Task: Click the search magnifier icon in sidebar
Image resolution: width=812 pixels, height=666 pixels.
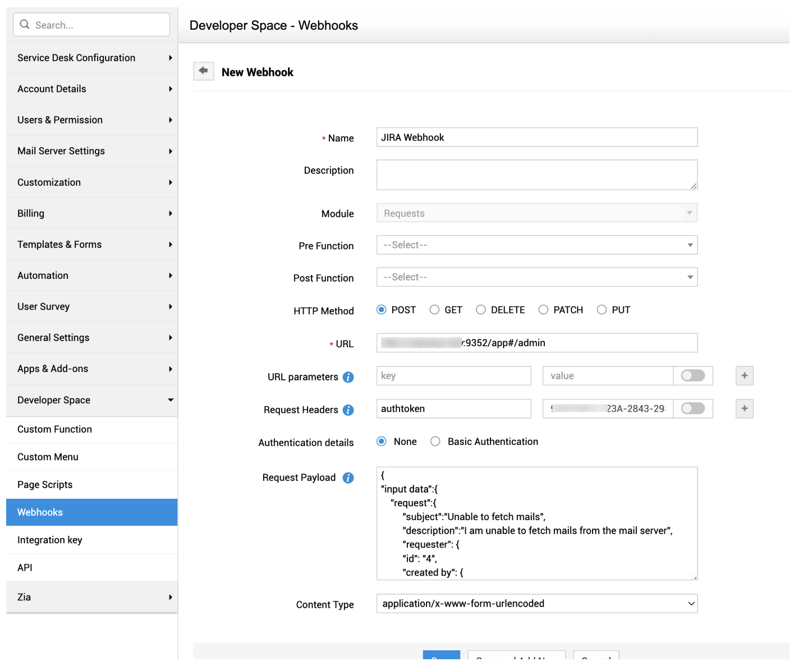Action: pos(25,25)
